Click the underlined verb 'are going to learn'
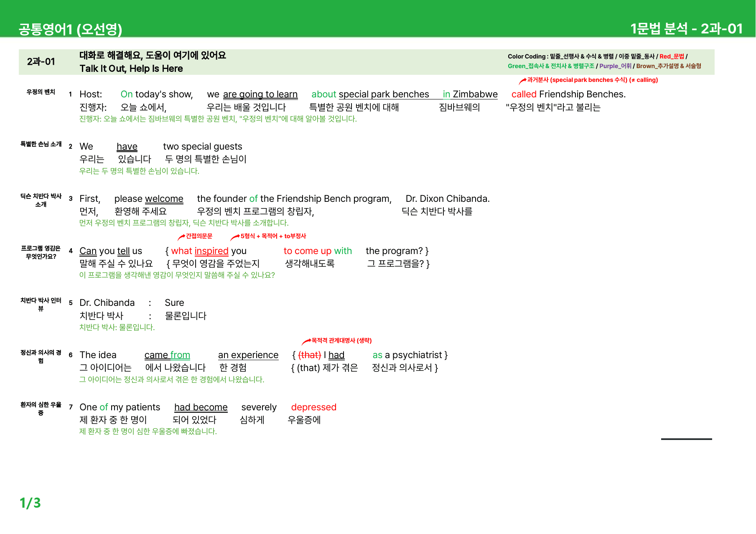This screenshot has width=756, height=534. tap(260, 94)
